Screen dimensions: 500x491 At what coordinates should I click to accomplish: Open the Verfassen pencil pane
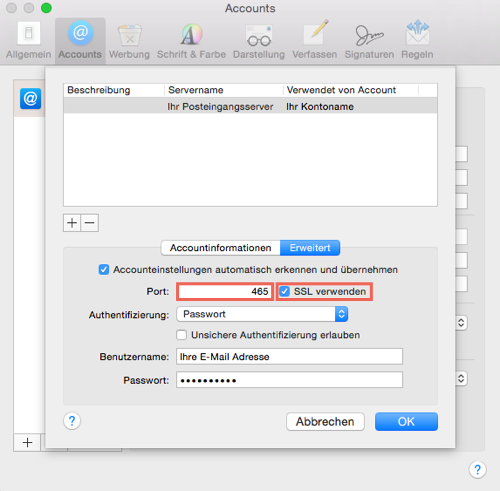[314, 40]
